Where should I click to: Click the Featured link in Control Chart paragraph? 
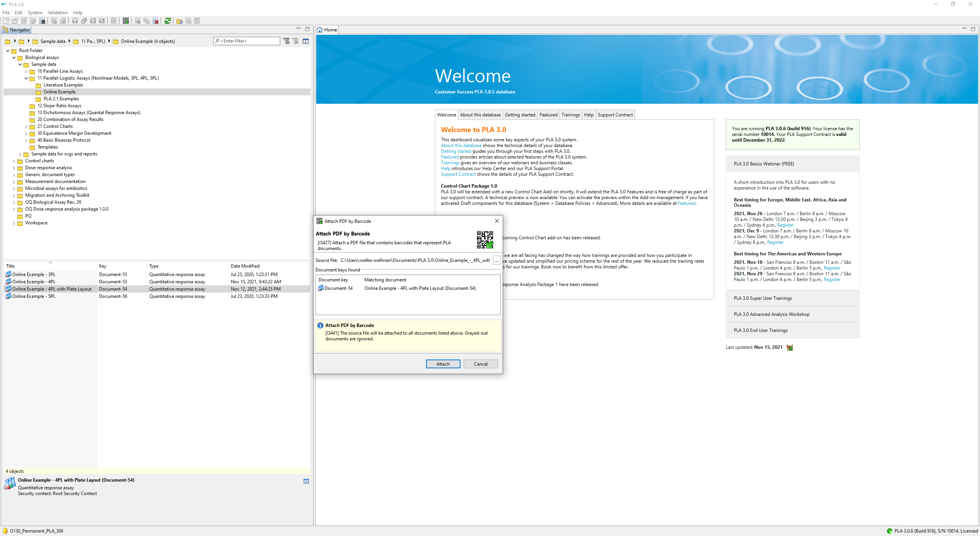pyautogui.click(x=686, y=203)
